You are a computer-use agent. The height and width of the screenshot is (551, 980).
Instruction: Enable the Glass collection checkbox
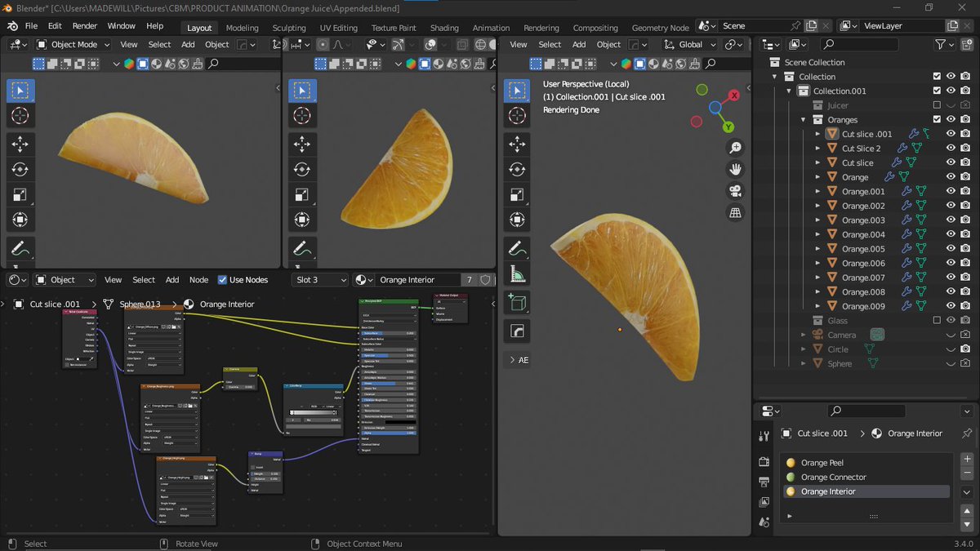[937, 320]
